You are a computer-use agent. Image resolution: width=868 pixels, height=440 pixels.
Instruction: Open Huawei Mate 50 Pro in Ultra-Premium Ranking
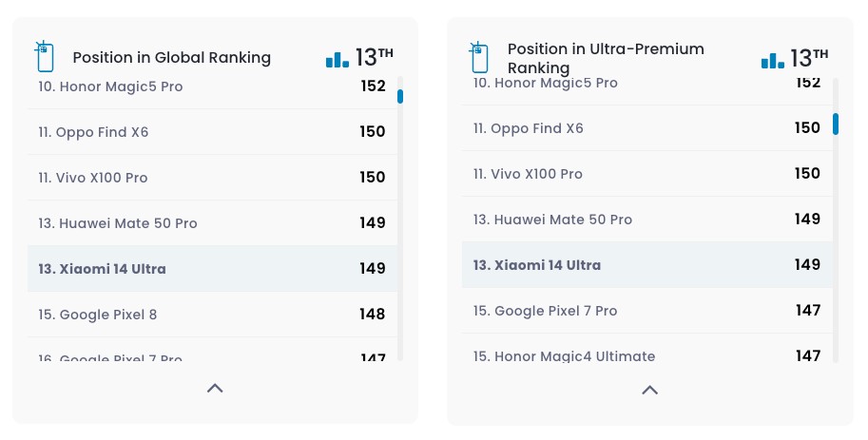(x=552, y=220)
